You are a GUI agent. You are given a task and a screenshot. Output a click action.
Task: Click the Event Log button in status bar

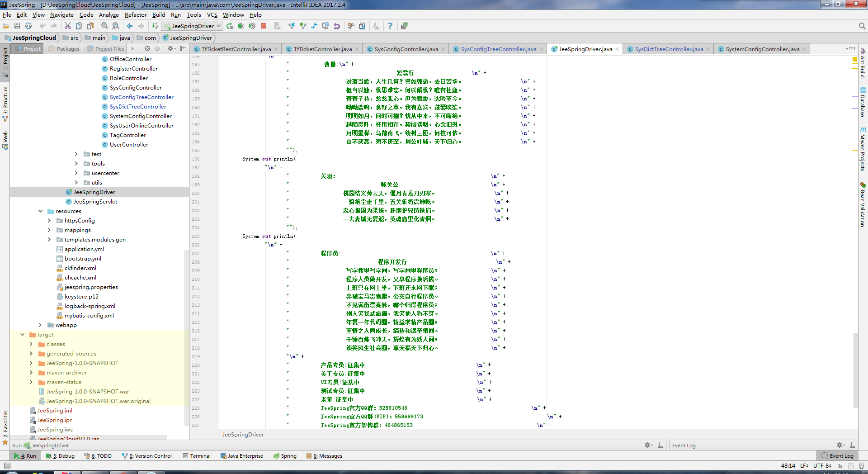point(837,456)
